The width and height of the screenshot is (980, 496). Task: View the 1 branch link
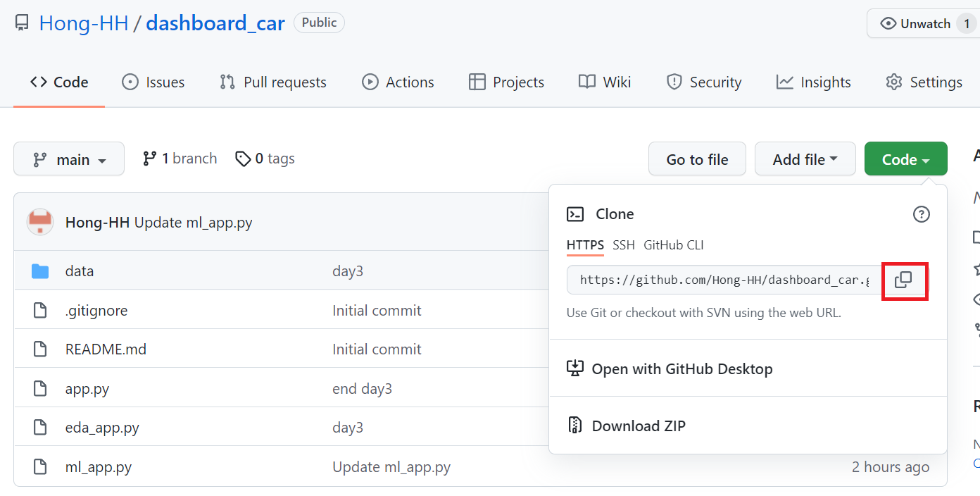180,159
